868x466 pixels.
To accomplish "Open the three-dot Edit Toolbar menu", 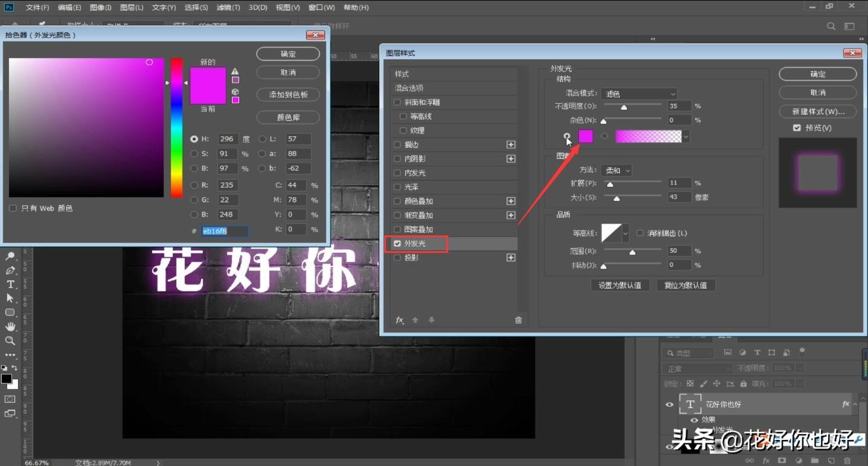I will (10, 355).
